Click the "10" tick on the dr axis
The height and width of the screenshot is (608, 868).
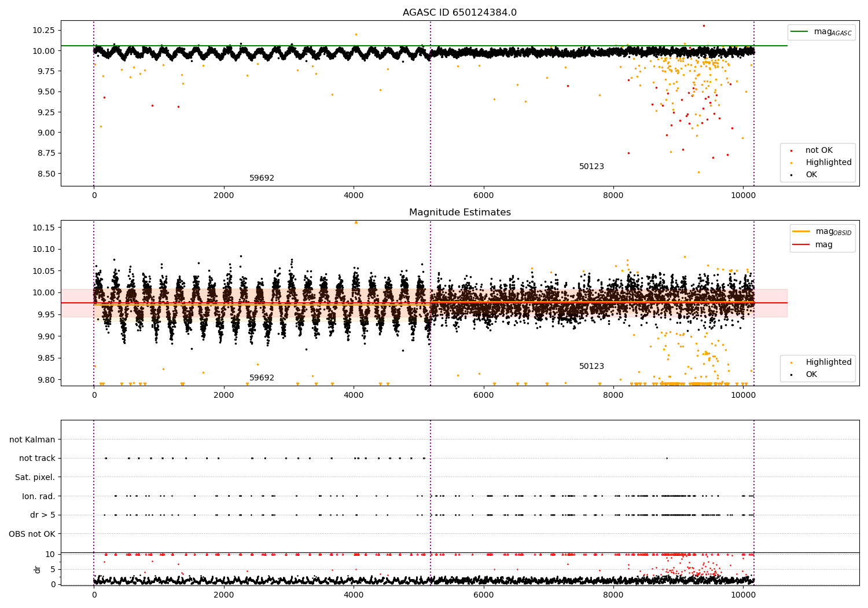tap(50, 554)
